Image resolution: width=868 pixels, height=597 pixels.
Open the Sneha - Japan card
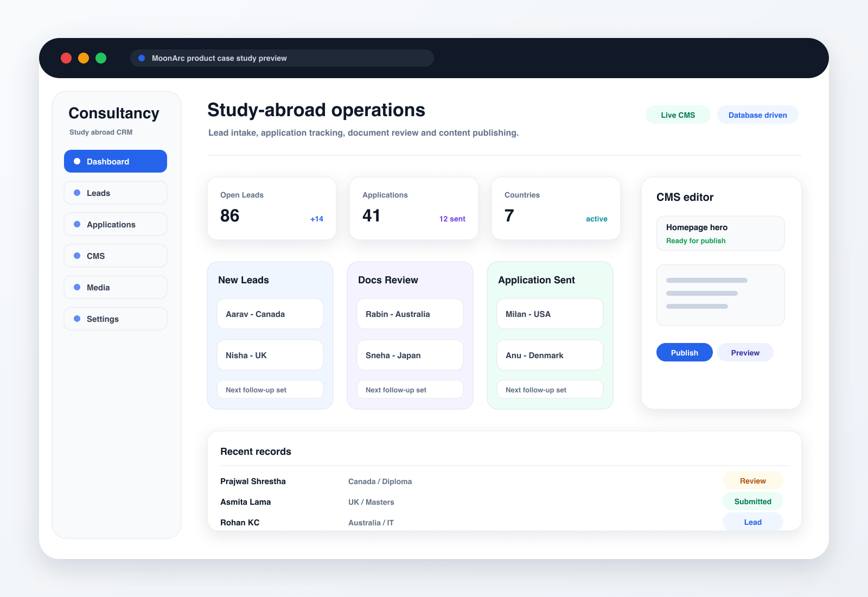[x=410, y=355]
